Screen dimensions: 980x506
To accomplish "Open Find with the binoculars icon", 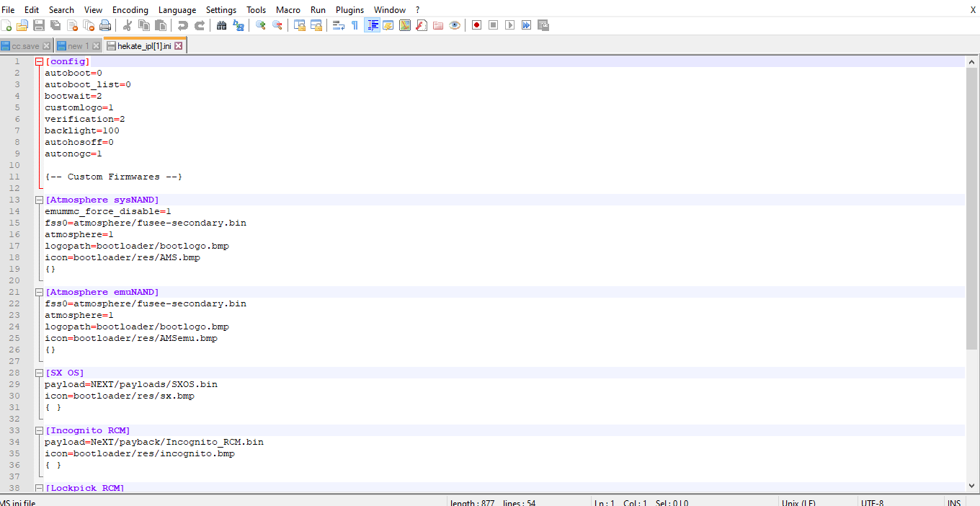I will 222,25.
